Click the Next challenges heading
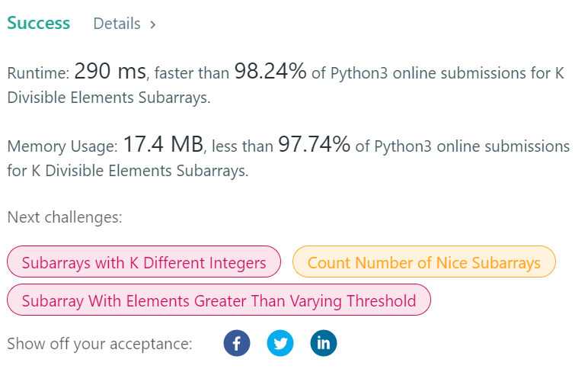Viewport: 588px width, 369px height. point(65,217)
